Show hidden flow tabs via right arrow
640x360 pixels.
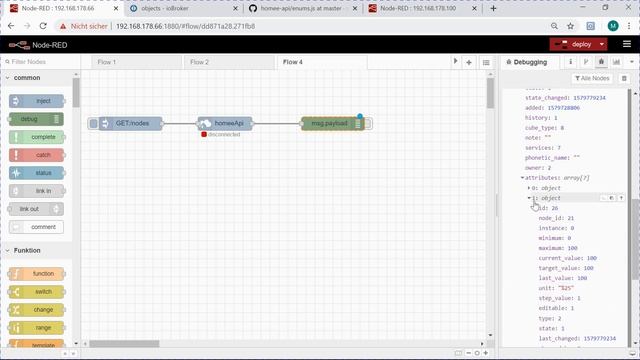pyautogui.click(x=456, y=62)
